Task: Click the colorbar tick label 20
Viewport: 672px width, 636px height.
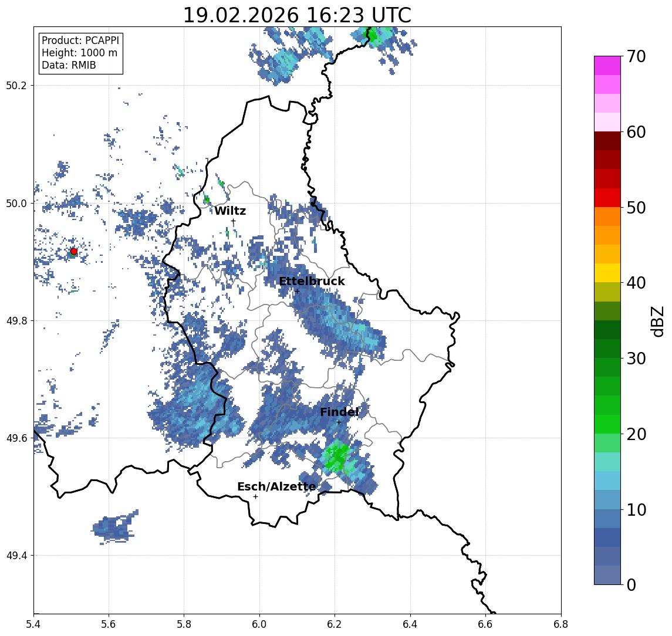Action: click(636, 434)
